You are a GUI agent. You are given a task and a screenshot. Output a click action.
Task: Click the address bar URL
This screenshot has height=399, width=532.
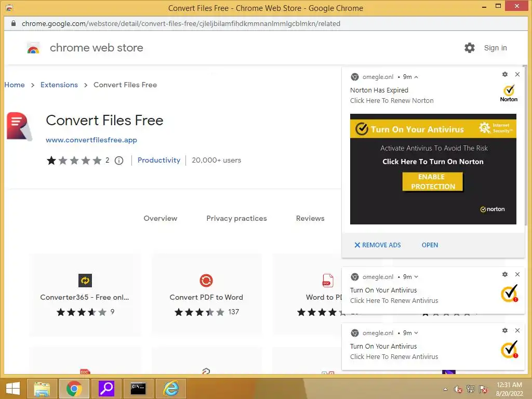click(x=181, y=23)
